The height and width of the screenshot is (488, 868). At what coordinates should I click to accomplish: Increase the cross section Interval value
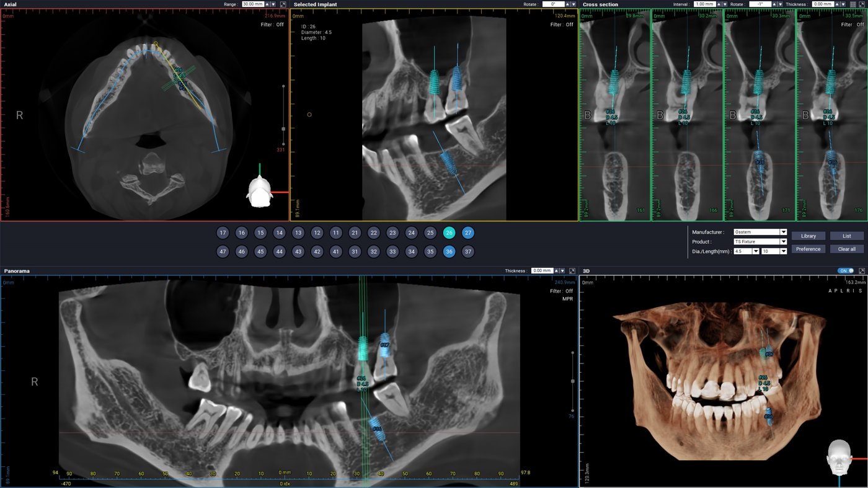click(719, 4)
